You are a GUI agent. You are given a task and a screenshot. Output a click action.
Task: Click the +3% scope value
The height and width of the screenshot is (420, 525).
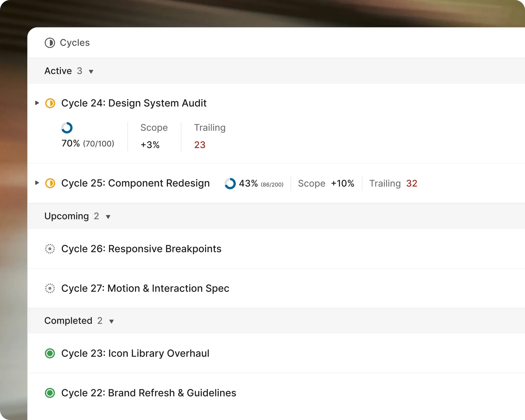pyautogui.click(x=150, y=145)
